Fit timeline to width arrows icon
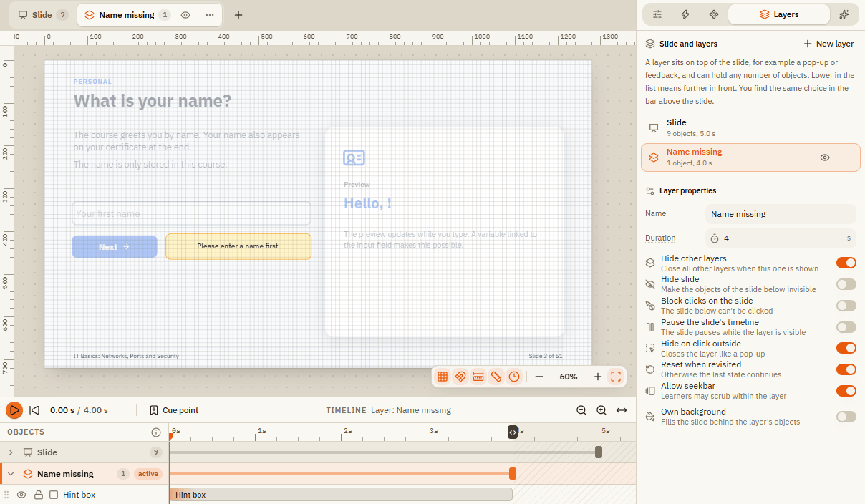 [x=622, y=410]
